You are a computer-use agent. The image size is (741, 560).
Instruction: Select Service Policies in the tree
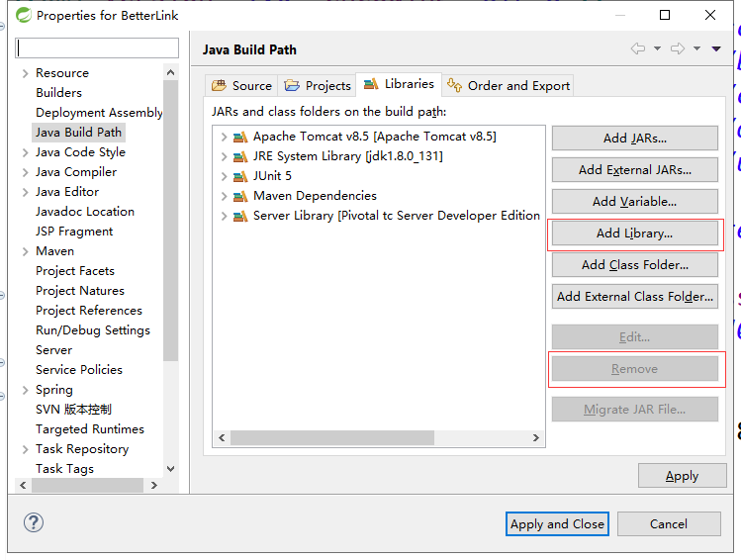tap(79, 370)
